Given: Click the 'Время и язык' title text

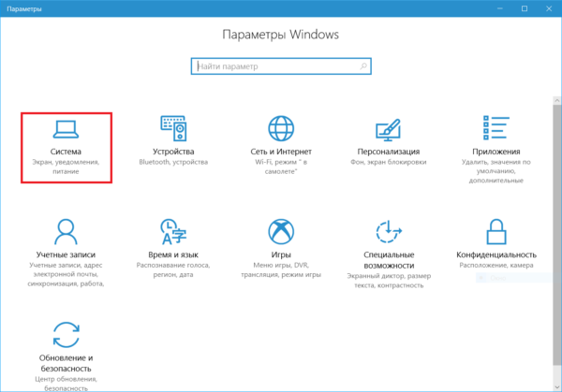Looking at the screenshot, I should tap(173, 254).
